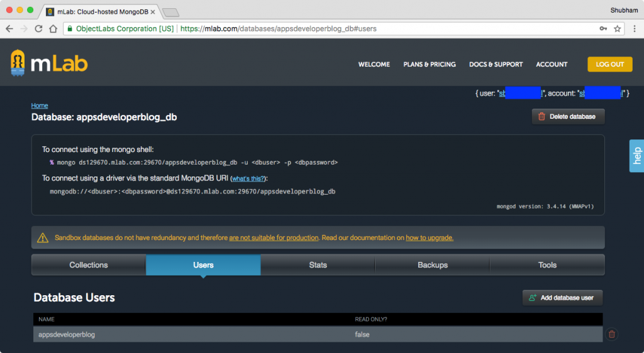Open the ACCOUNT nav item
Viewport: 644px width, 353px height.
[x=552, y=64]
